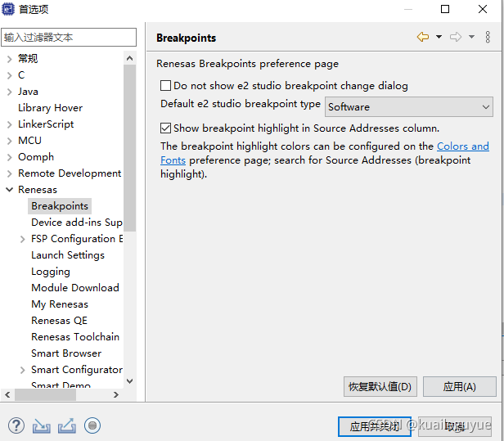Select the Logging preference page
The width and height of the screenshot is (504, 441).
point(51,272)
